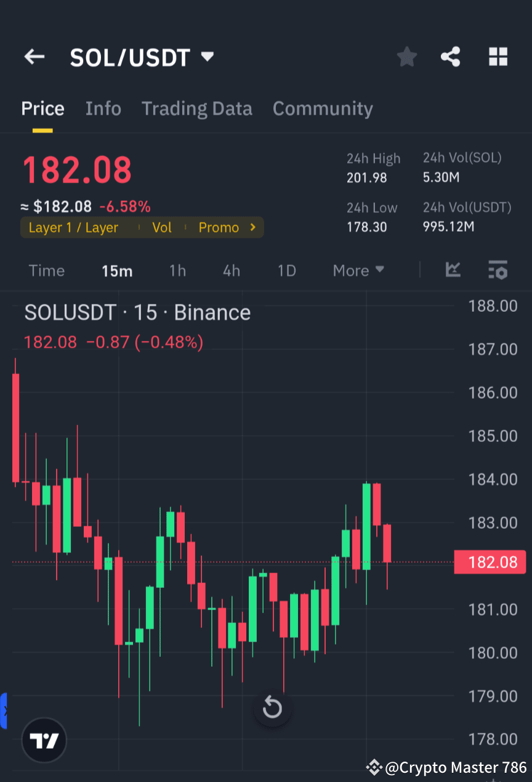Viewport: 532px width, 782px height.
Task: Tap the red 182.08 price label on axis
Action: [x=490, y=562]
